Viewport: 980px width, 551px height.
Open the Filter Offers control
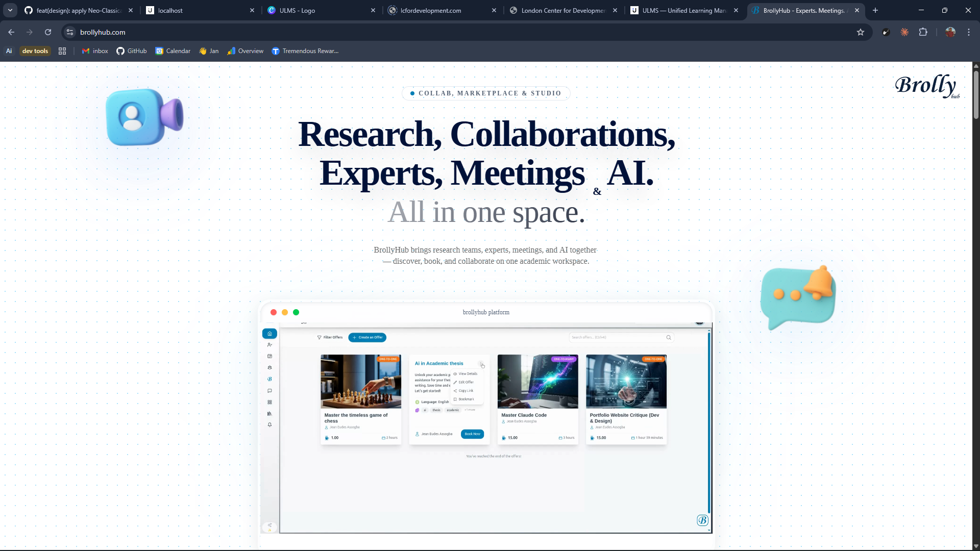tap(330, 337)
